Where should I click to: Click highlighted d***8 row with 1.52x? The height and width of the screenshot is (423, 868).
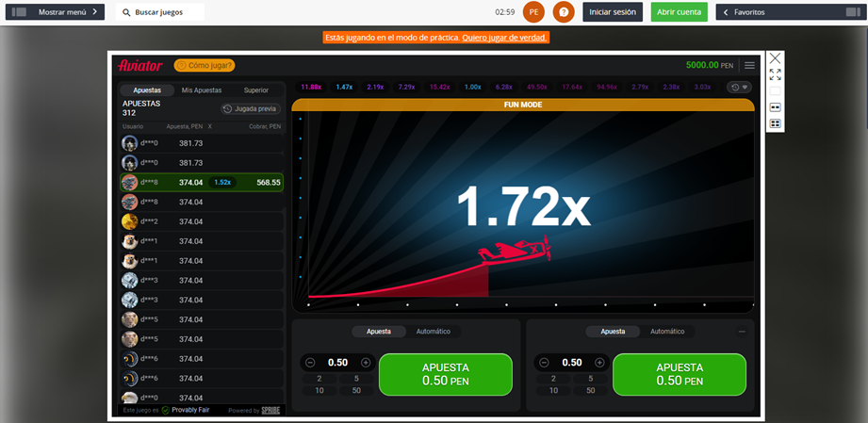click(x=202, y=182)
